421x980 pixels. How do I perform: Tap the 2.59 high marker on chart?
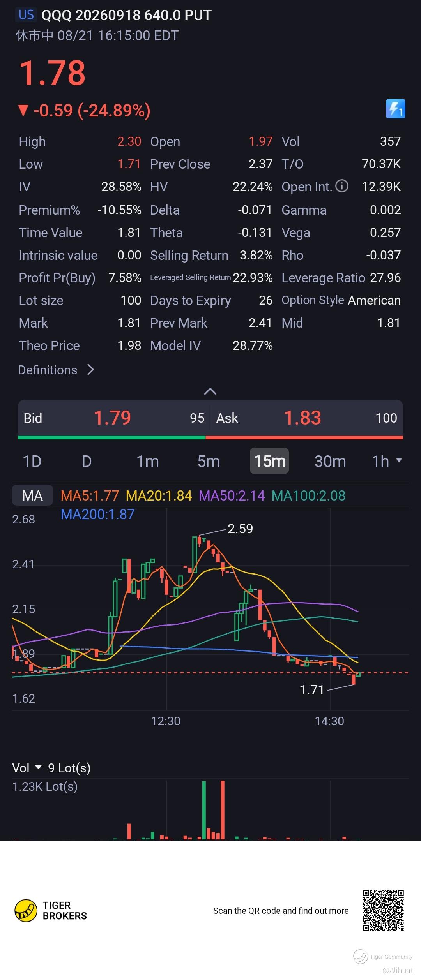tap(240, 529)
